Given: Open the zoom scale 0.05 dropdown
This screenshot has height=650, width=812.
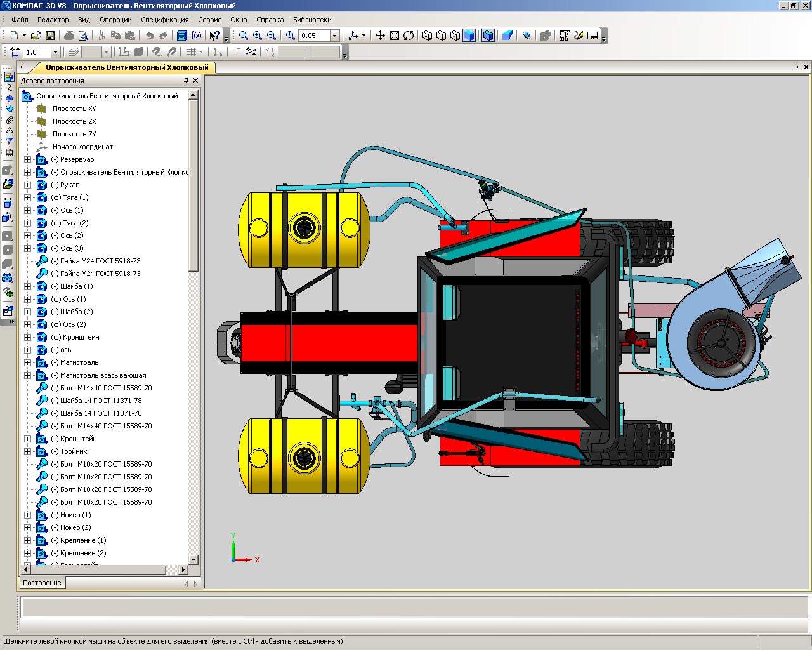Looking at the screenshot, I should (x=335, y=36).
